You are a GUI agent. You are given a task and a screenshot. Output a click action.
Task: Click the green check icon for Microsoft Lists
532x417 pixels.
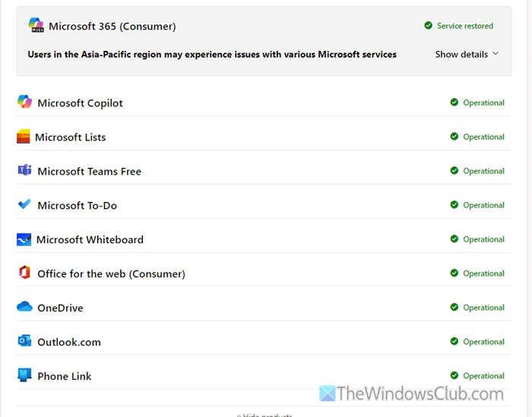[454, 137]
